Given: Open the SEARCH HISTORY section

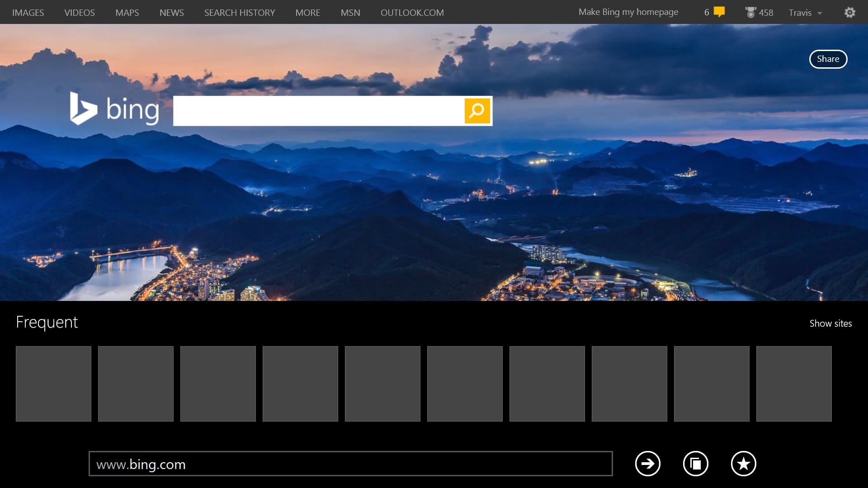Looking at the screenshot, I should click(240, 12).
